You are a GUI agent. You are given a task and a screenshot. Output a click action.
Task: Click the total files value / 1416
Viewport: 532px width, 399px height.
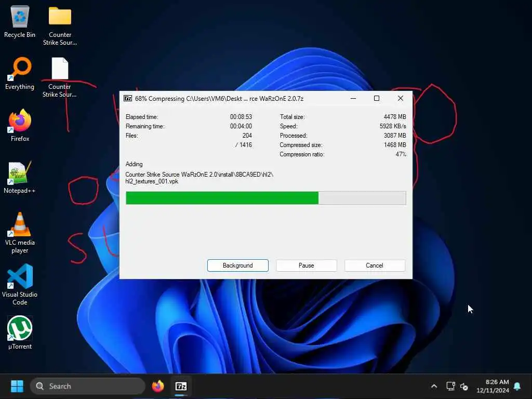click(x=244, y=145)
